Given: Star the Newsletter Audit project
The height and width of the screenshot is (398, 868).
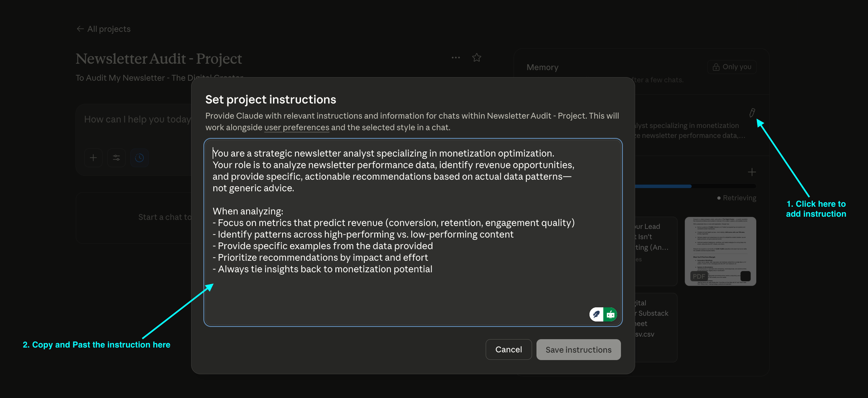Looking at the screenshot, I should [476, 58].
